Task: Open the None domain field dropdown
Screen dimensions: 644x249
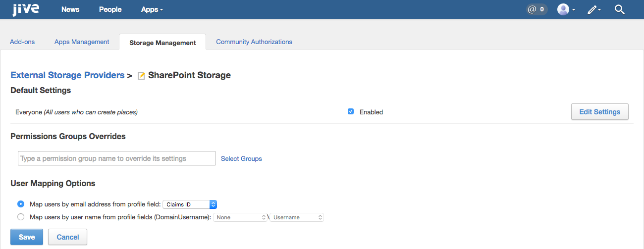Action: pos(240,217)
